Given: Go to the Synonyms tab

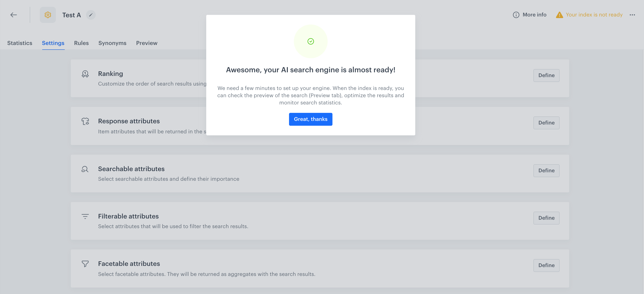Looking at the screenshot, I should click(x=112, y=43).
